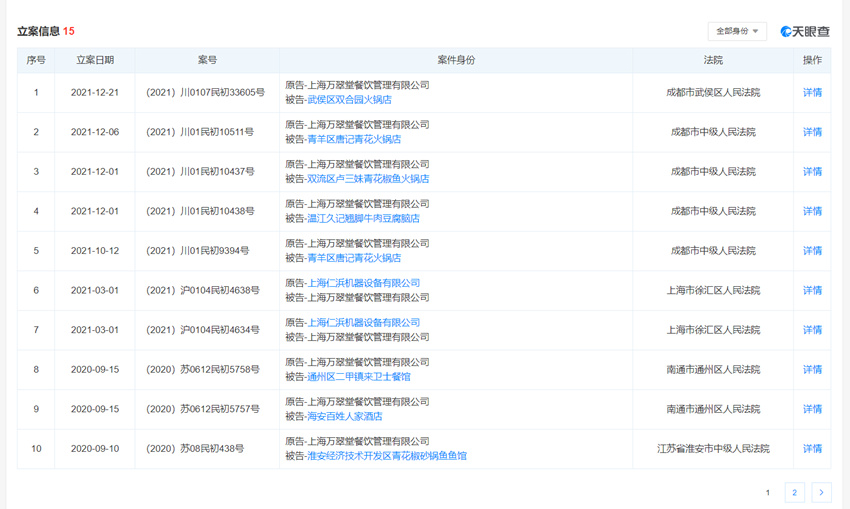This screenshot has height=509, width=850.
Task: Open 详情 for case 川01民初10437号
Action: 812,172
